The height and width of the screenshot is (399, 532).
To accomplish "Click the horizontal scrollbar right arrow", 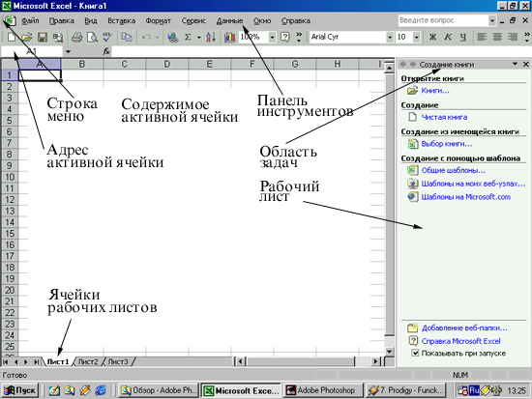I will pos(375,361).
